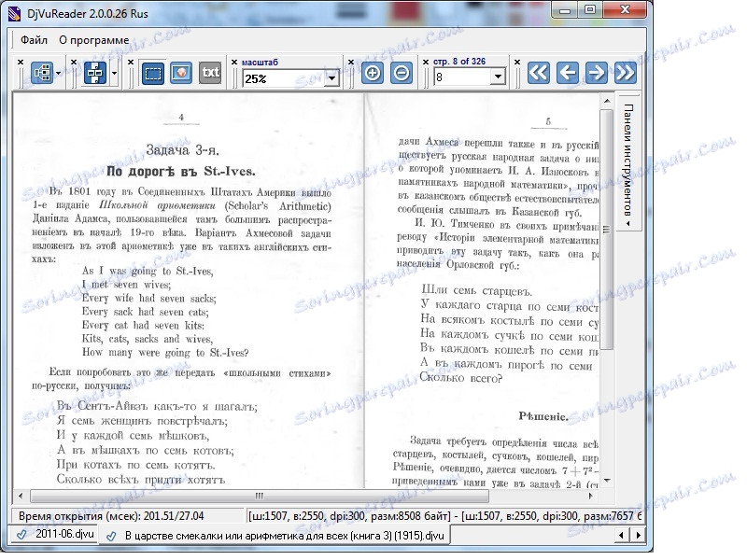747x560 pixels.
Task: Activate the rectangular selection tool
Action: click(x=153, y=74)
